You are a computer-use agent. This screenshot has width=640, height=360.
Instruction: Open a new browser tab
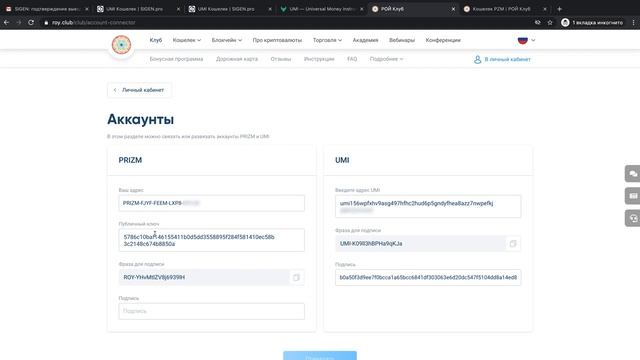coord(560,9)
